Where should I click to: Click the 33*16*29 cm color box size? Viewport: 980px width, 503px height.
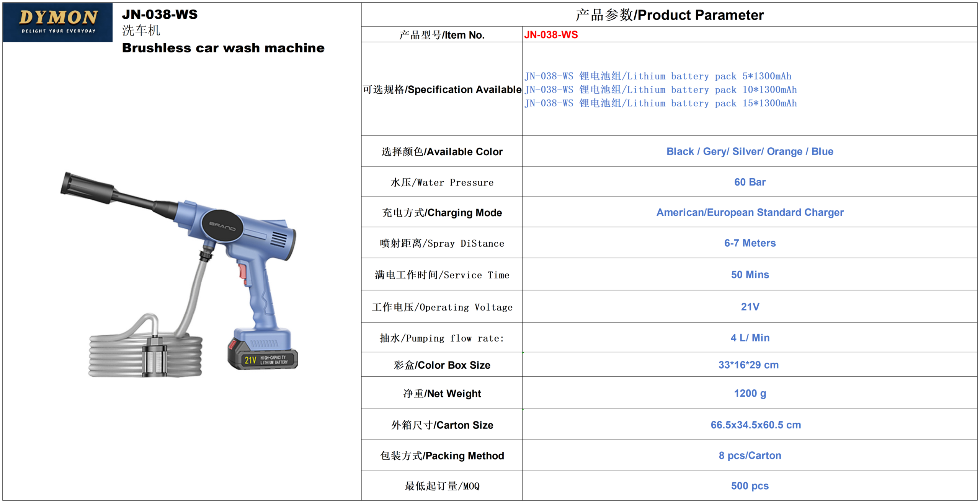click(x=748, y=365)
